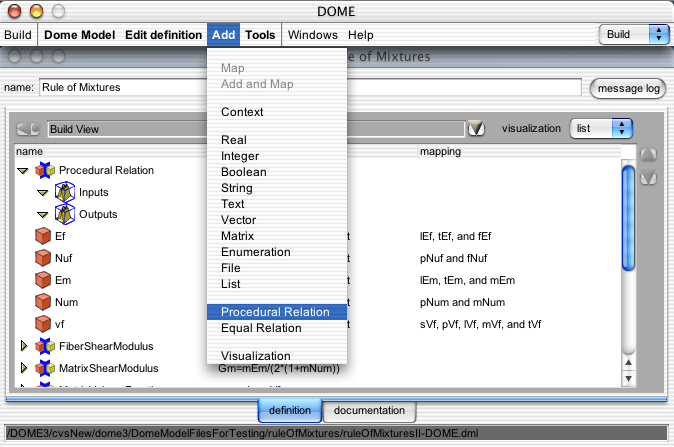Image resolution: width=674 pixels, height=447 pixels.
Task: Choose Matrix from the Add menu
Action: tap(277, 236)
